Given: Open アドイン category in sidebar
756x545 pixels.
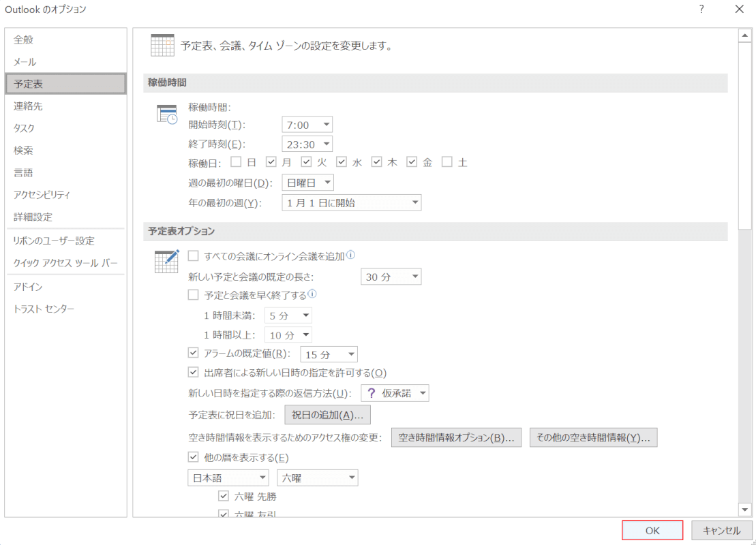Looking at the screenshot, I should [x=65, y=287].
